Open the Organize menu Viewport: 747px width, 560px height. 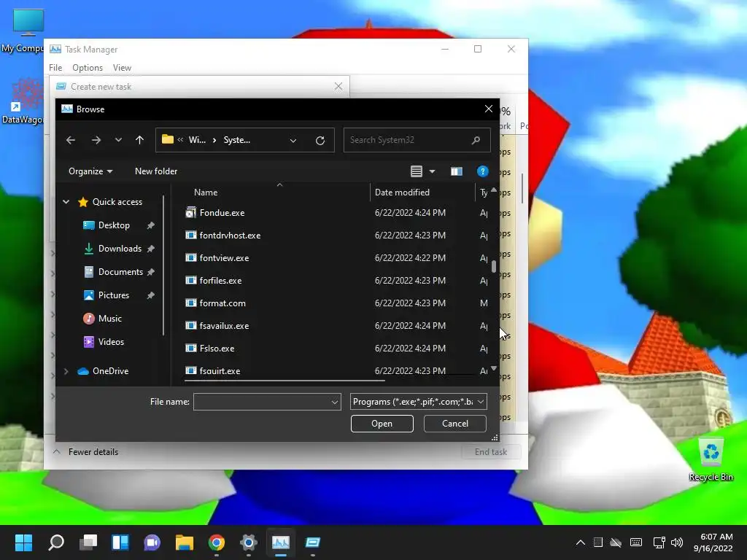click(90, 171)
